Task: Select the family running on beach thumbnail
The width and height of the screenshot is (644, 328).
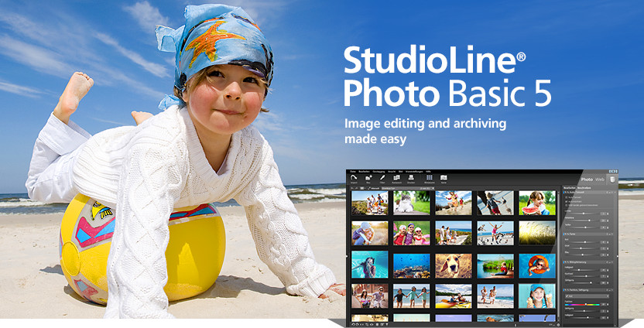Action: point(495,296)
